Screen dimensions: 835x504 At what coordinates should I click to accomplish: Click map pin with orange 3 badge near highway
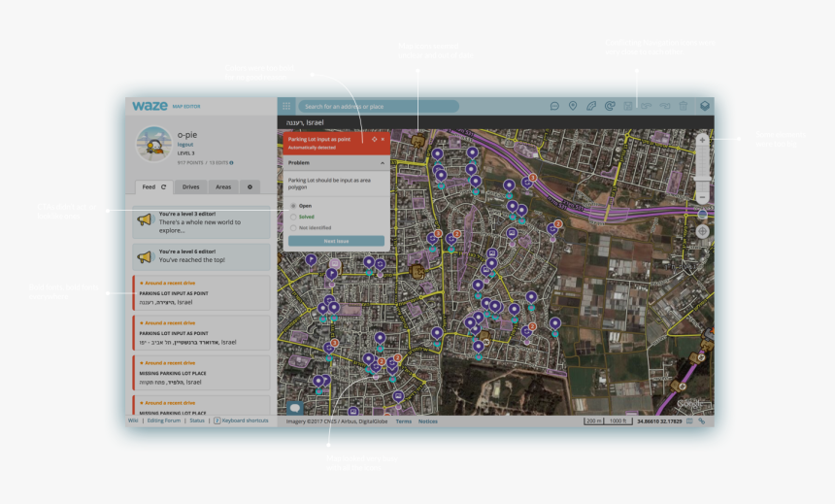(x=528, y=183)
